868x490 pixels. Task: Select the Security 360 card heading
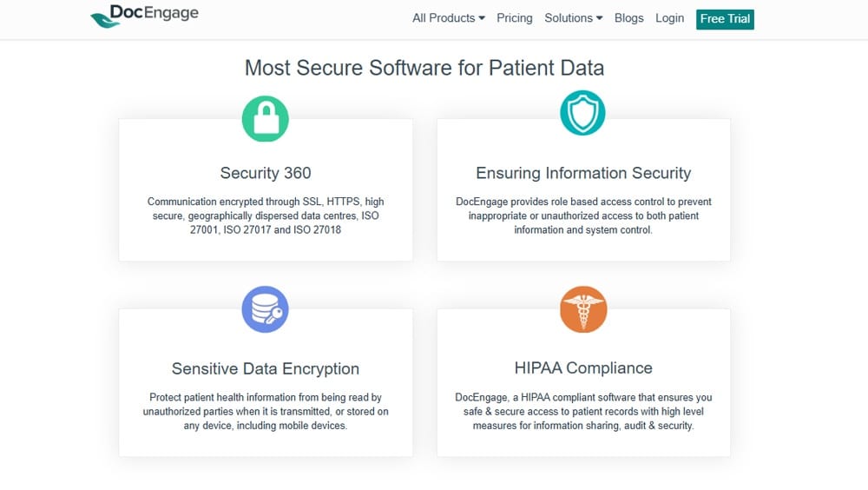pyautogui.click(x=266, y=173)
